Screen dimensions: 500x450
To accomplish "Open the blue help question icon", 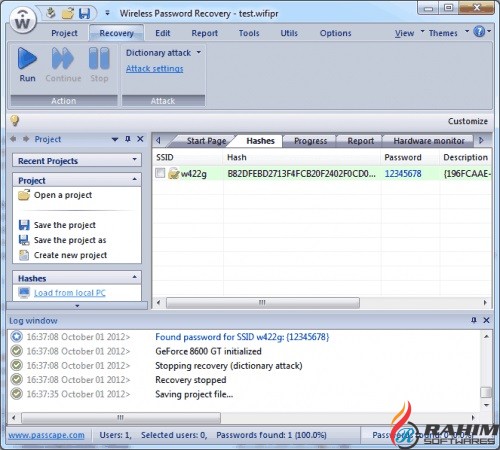I will click(479, 32).
